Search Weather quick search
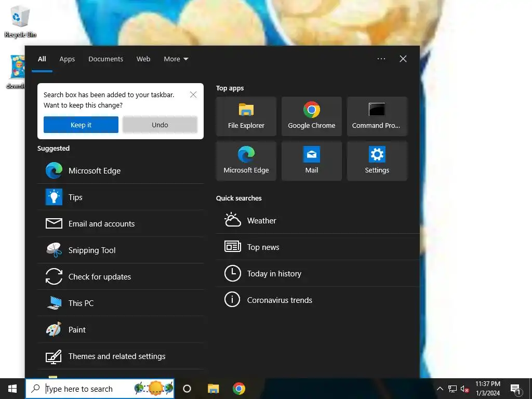 point(317,220)
